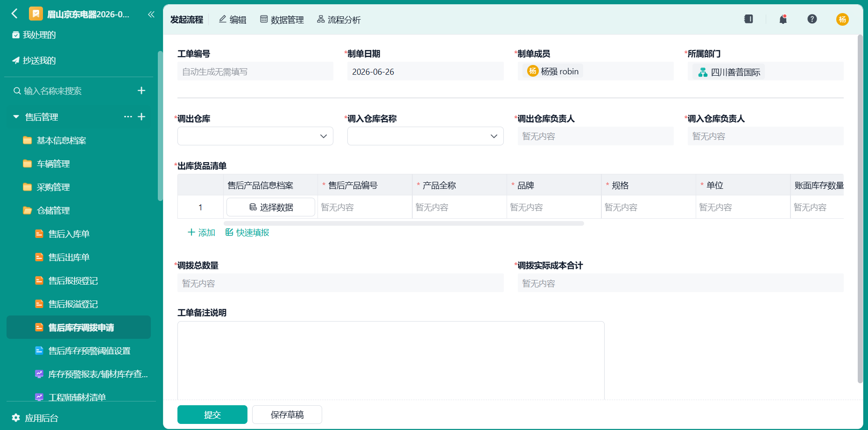This screenshot has width=868, height=430.
Task: Click 售后产品信息档案 column header
Action: pyautogui.click(x=270, y=185)
